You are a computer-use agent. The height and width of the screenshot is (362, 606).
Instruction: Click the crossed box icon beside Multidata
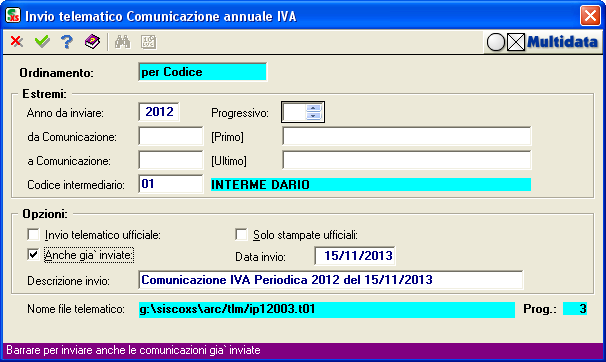(516, 42)
